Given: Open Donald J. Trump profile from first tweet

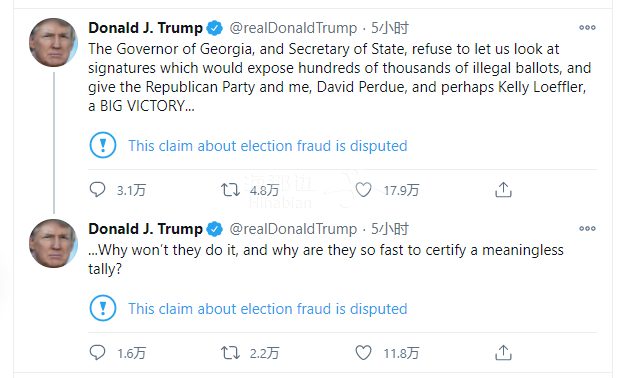Looking at the screenshot, I should point(146,28).
